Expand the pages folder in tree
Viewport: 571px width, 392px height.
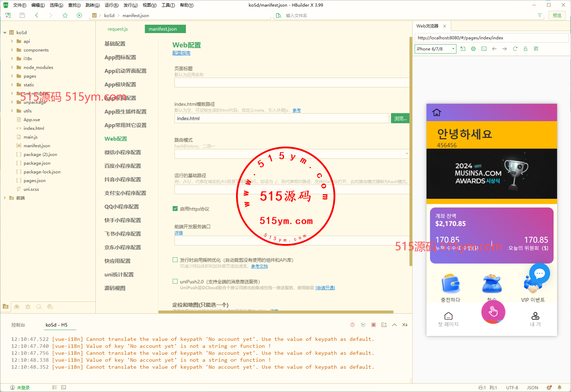12,76
